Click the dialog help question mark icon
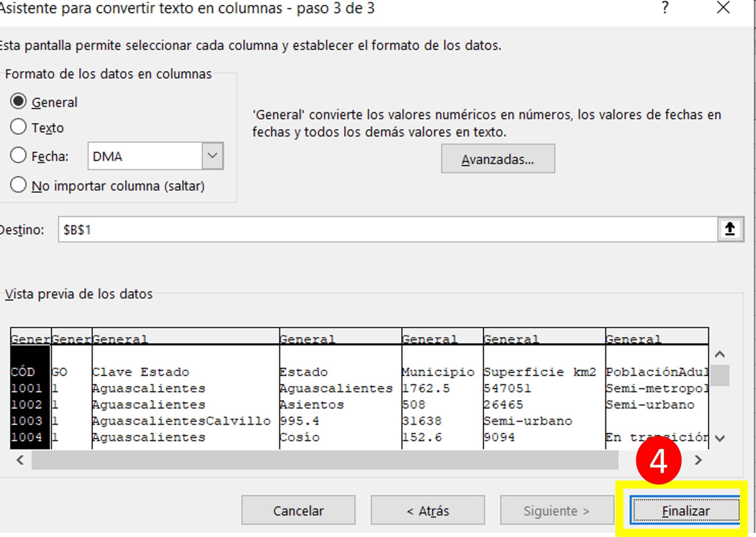Image resolution: width=756 pixels, height=537 pixels. tap(665, 8)
